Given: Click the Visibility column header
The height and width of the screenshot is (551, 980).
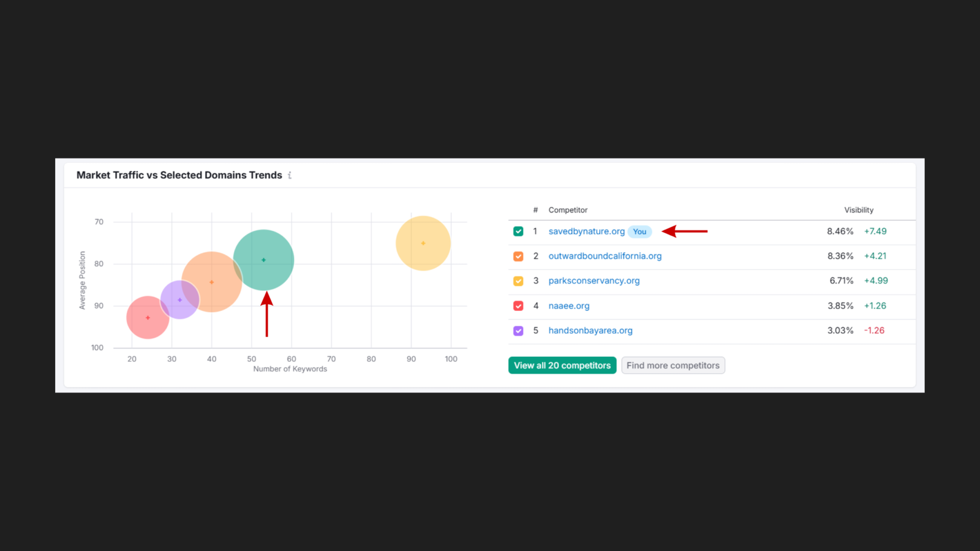Looking at the screenshot, I should (x=859, y=210).
